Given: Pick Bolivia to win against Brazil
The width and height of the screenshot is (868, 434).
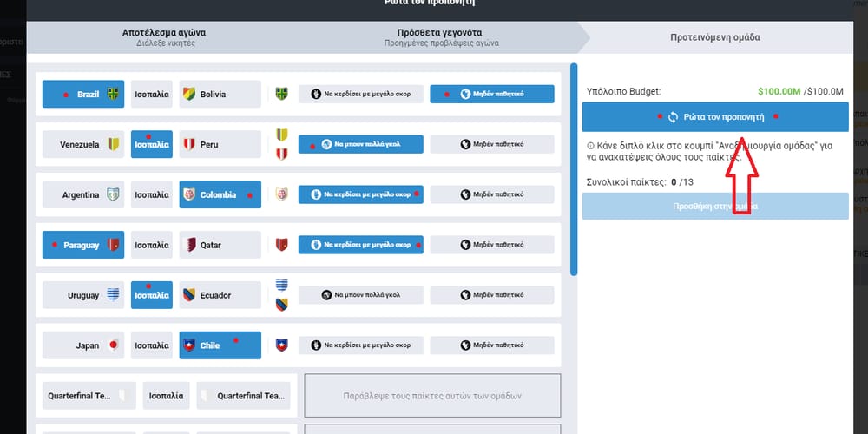Looking at the screenshot, I should coord(220,94).
